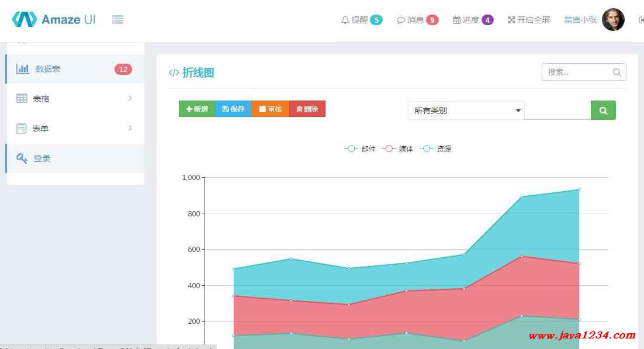The image size is (644, 349).
Task: Open the 登录 sidebar item
Action: [75, 158]
